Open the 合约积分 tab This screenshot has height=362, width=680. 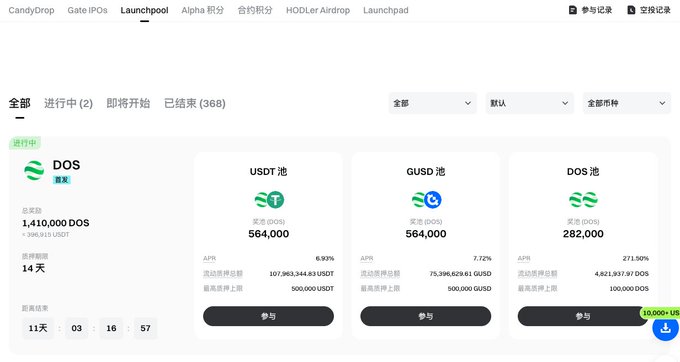[x=255, y=10]
